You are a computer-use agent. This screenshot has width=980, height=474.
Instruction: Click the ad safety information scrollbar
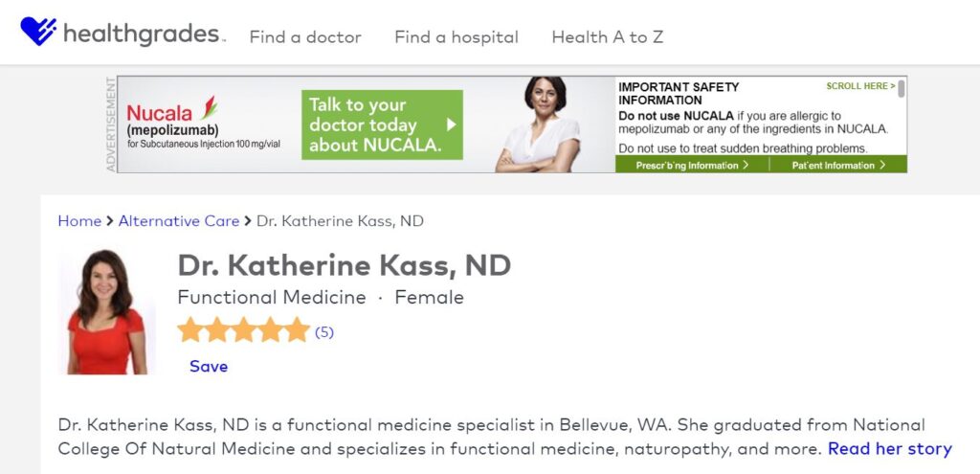pyautogui.click(x=902, y=89)
